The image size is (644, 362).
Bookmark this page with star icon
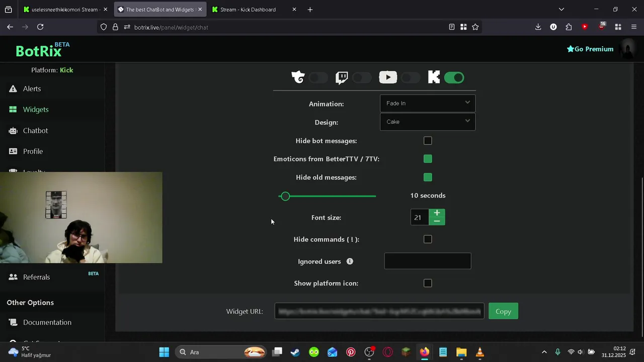[x=475, y=27]
